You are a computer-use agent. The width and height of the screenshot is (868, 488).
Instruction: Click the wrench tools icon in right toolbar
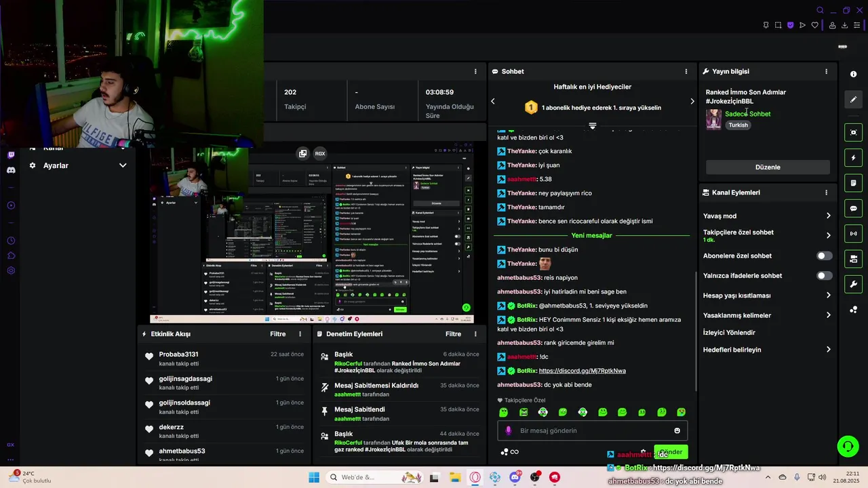pyautogui.click(x=854, y=284)
